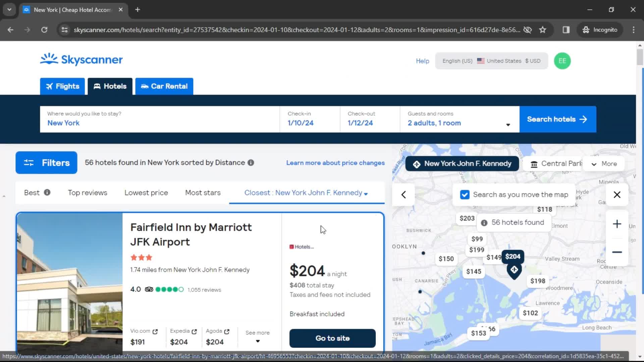View site information icon in address bar

click(64, 30)
